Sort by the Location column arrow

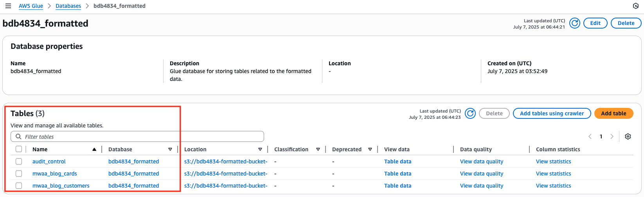260,149
